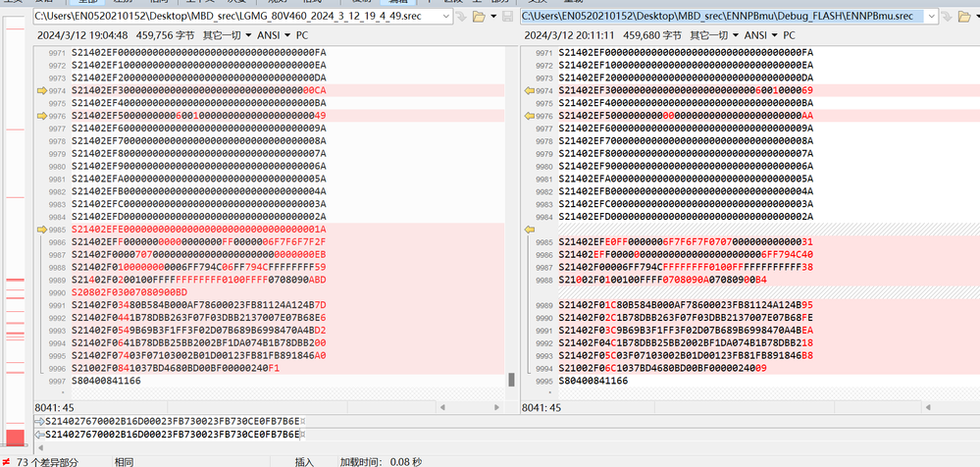Click left line number 9990
This screenshot has height=467, width=980.
pos(57,292)
